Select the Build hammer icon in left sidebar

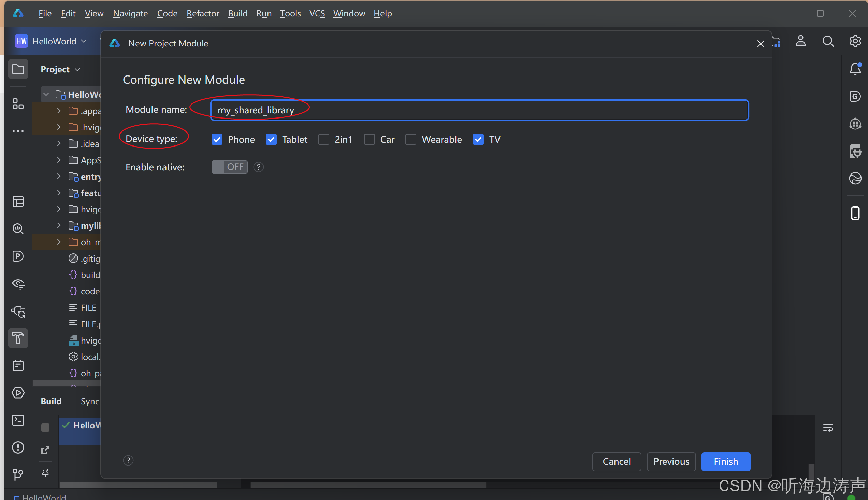18,338
